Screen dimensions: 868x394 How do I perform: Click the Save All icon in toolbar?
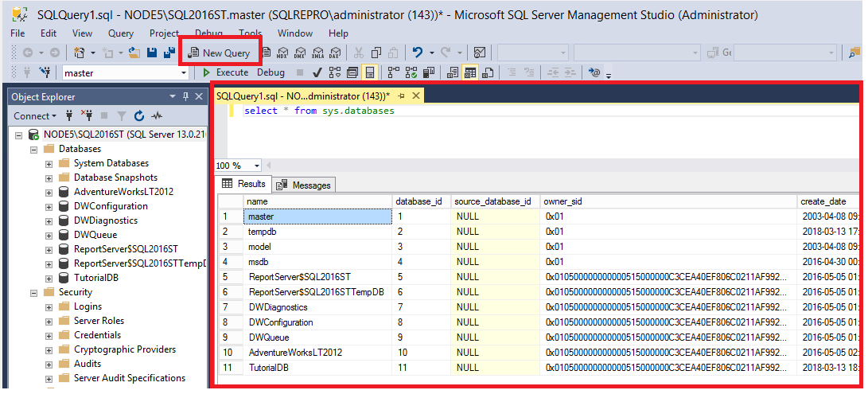(169, 53)
